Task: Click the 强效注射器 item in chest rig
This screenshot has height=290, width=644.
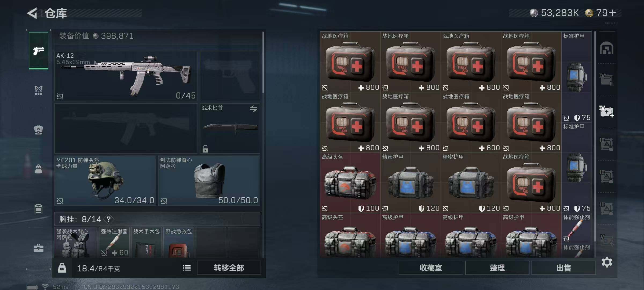Action: click(x=114, y=242)
